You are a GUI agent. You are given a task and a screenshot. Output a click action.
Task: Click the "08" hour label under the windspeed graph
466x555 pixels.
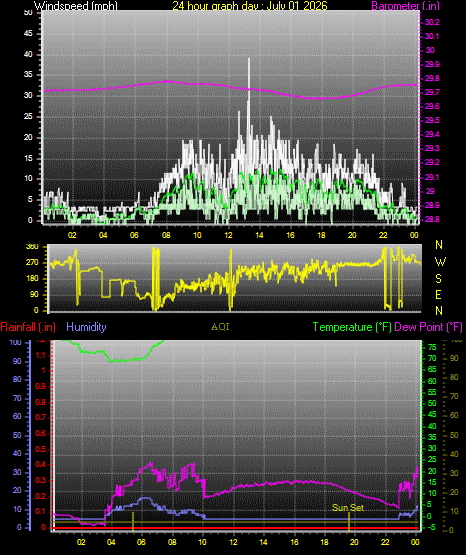[x=166, y=235]
